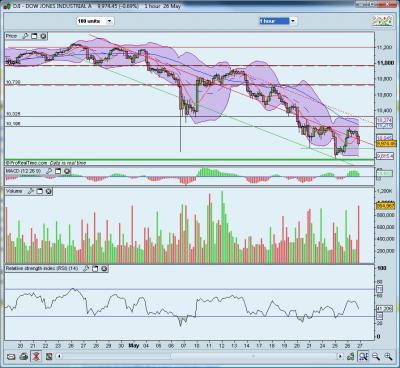
Task: Click the scrollbar right arrow
Action: pyautogui.click(x=340, y=356)
